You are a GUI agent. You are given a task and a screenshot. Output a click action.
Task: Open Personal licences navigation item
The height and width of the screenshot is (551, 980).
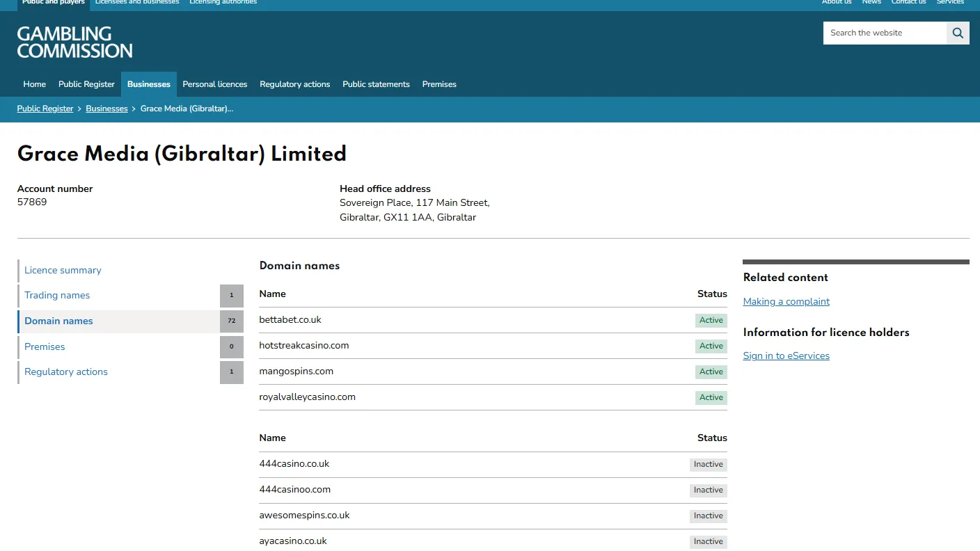(x=215, y=84)
